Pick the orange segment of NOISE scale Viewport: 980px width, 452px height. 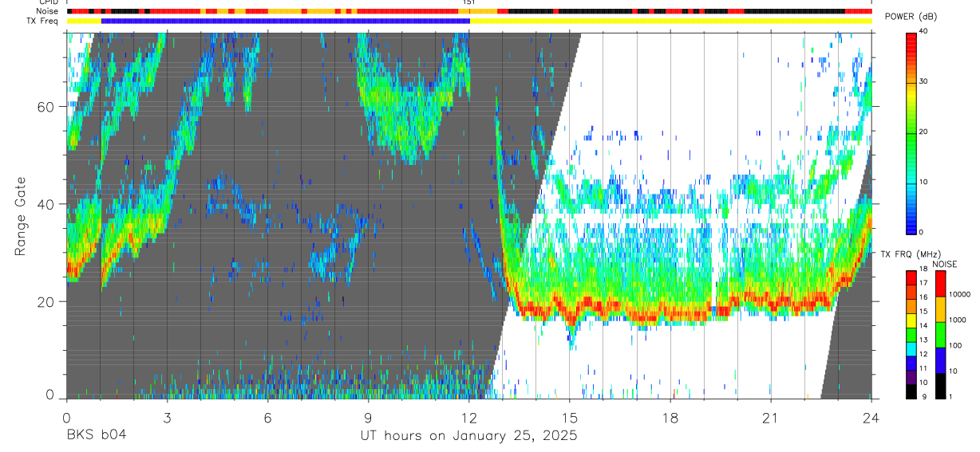click(940, 309)
